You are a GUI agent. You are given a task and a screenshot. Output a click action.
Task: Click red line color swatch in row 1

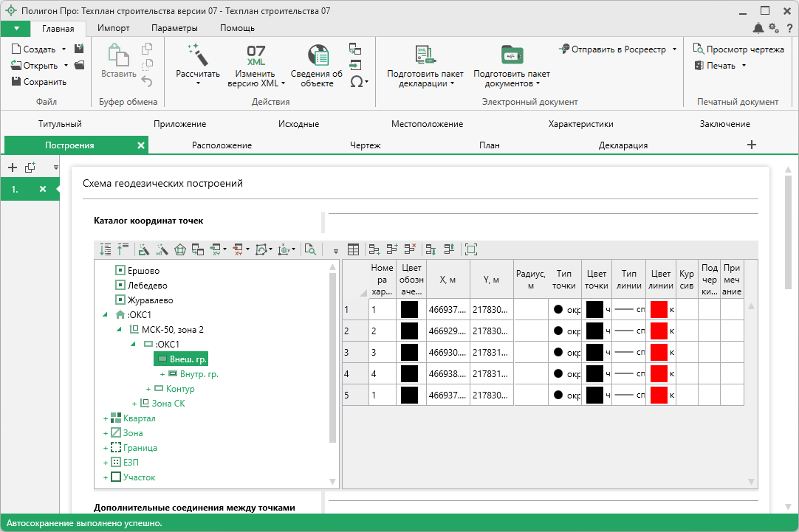(659, 310)
